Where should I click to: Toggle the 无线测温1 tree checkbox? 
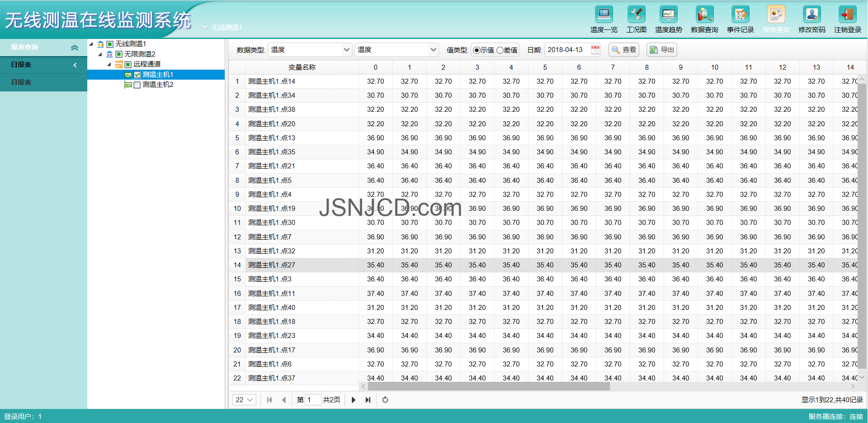coord(110,44)
